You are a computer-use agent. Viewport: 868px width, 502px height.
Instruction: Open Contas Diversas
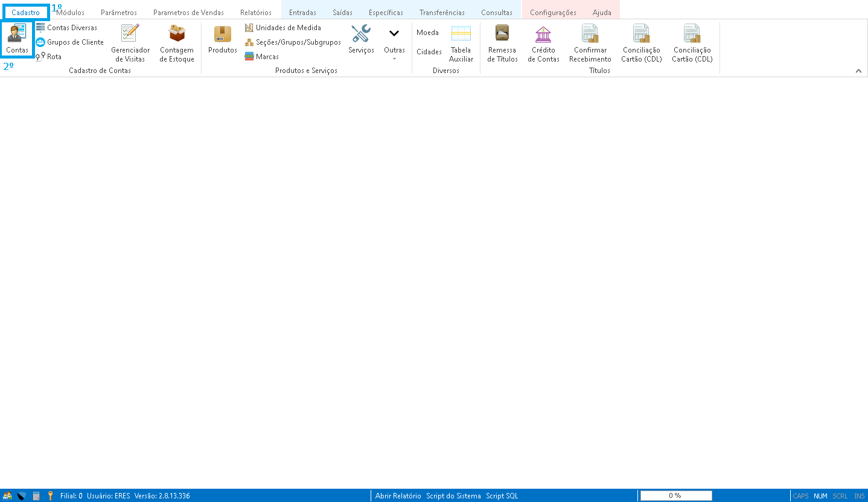pyautogui.click(x=66, y=28)
